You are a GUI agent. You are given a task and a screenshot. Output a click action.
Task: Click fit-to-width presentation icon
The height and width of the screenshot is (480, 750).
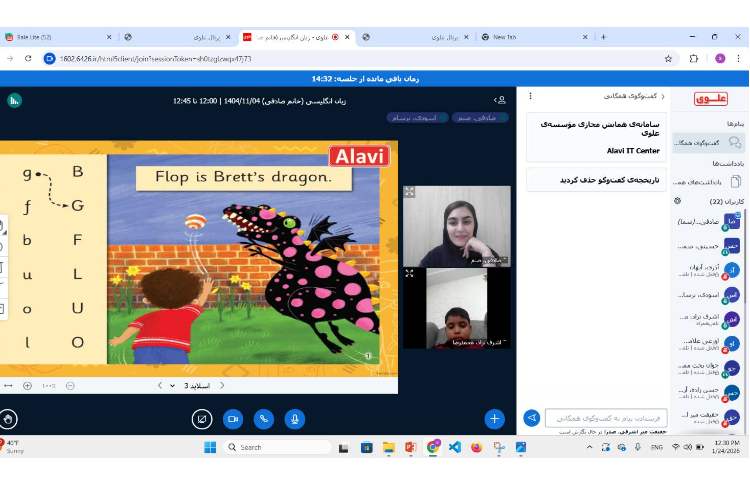pos(8,386)
